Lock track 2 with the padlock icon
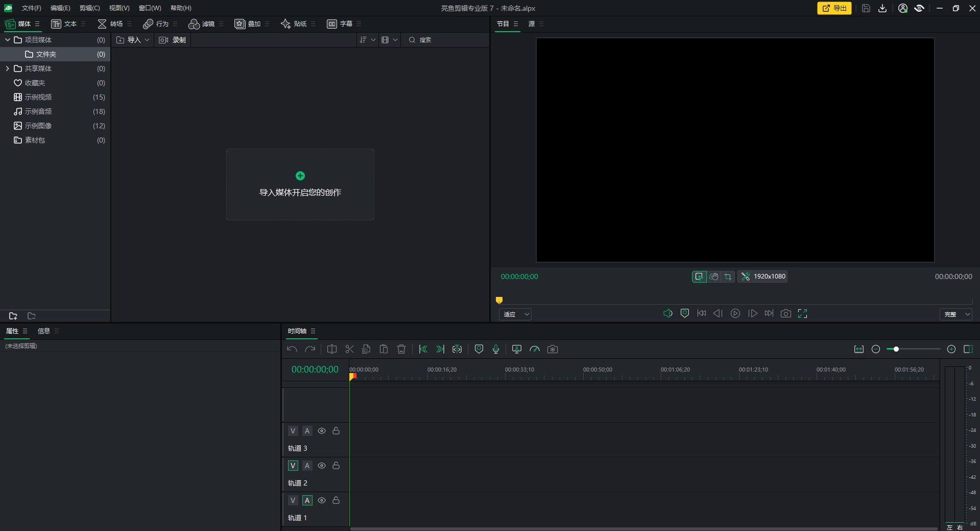 click(336, 466)
